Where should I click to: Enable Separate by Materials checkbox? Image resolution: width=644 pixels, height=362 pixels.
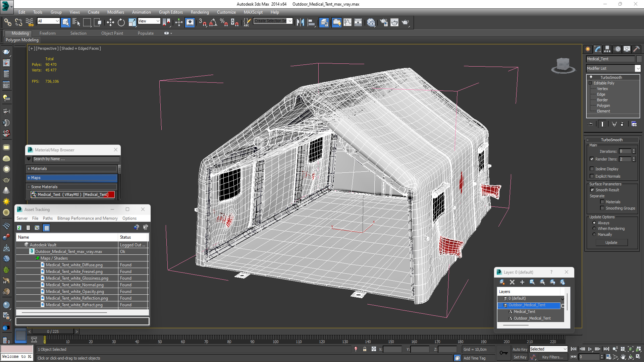point(602,202)
